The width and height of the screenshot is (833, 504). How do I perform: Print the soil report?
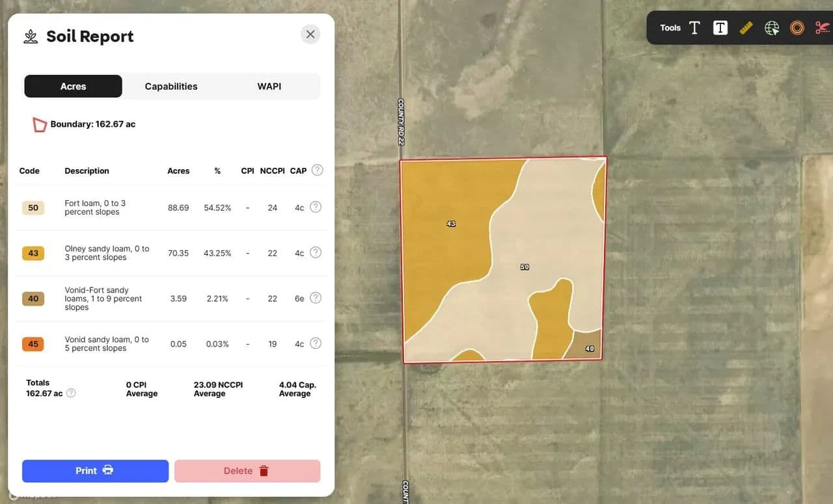95,471
